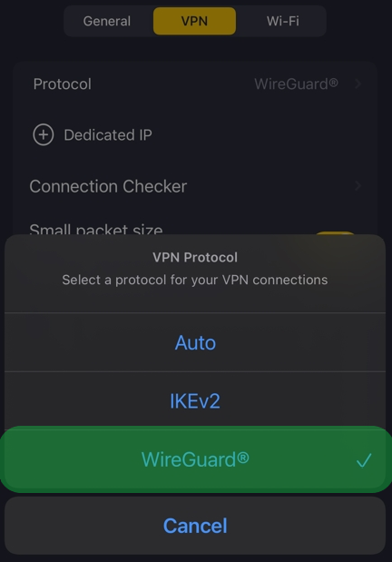
Task: Open the Protocol row chevron
Action: [358, 84]
